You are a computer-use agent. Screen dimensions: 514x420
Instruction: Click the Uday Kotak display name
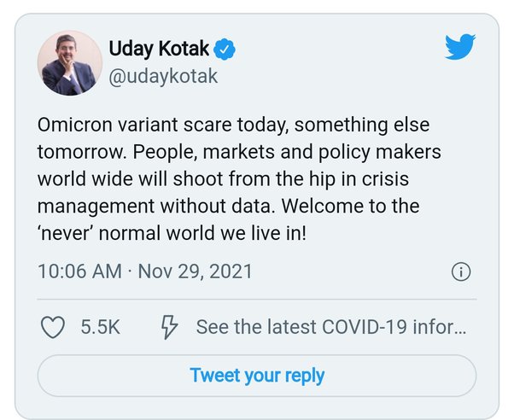pyautogui.click(x=159, y=49)
